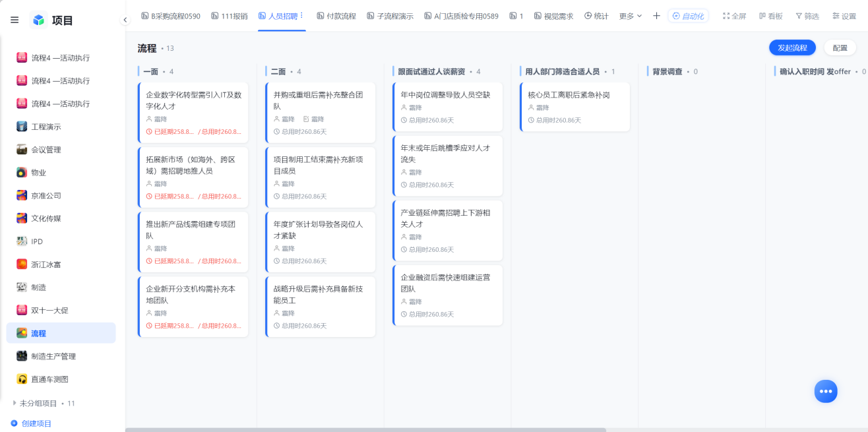Image resolution: width=868 pixels, height=432 pixels.
Task: Expand the 更多 dropdown
Action: click(631, 16)
